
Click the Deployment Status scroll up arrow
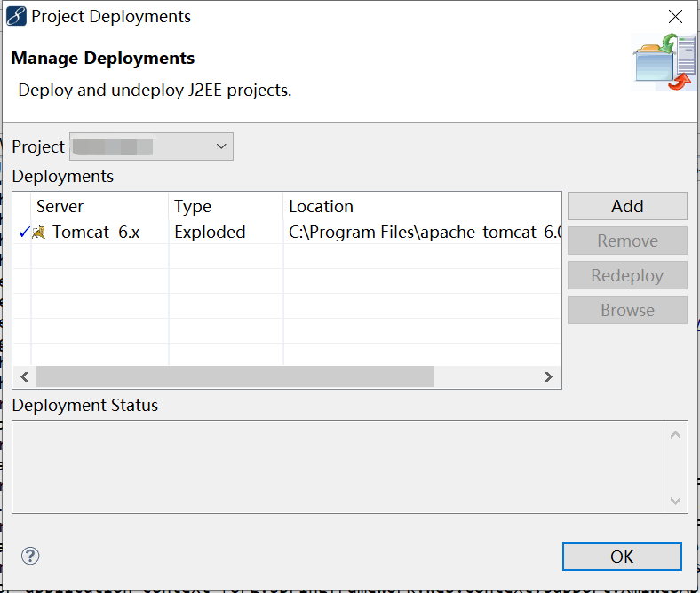675,435
